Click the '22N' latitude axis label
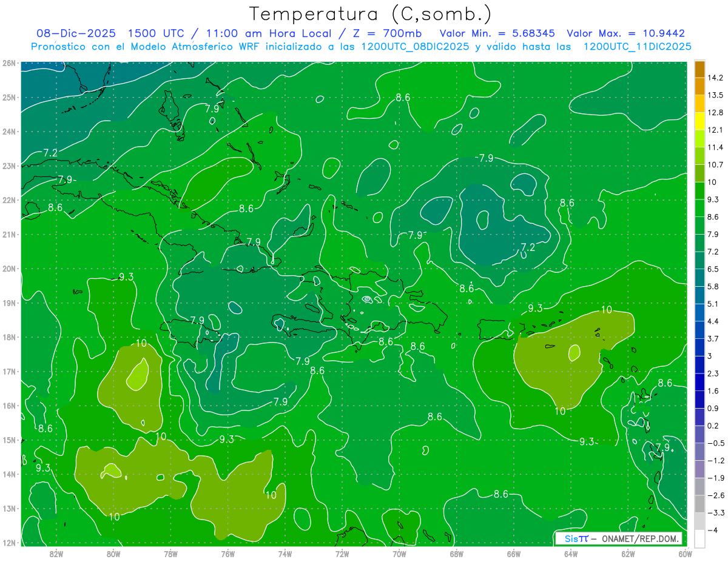Viewport: 728px width, 562px height. 8,200
